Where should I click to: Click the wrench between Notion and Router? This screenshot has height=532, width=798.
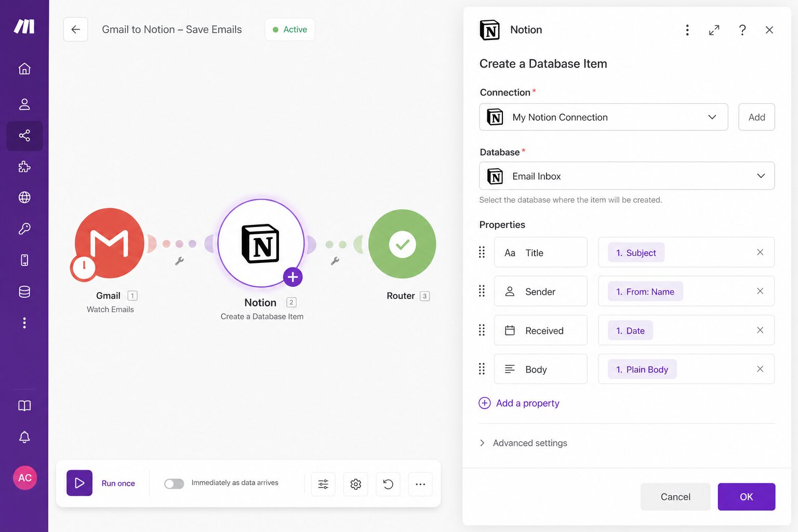click(x=335, y=261)
